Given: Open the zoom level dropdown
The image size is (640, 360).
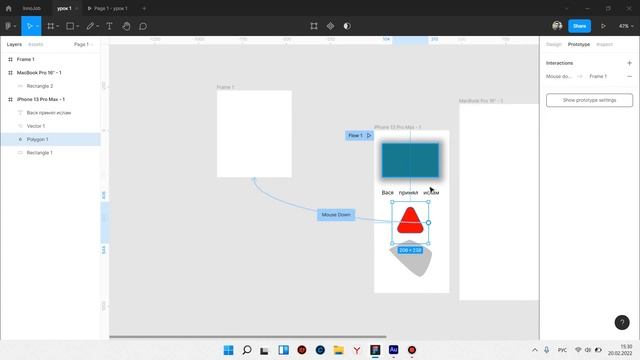Looking at the screenshot, I should click(626, 26).
